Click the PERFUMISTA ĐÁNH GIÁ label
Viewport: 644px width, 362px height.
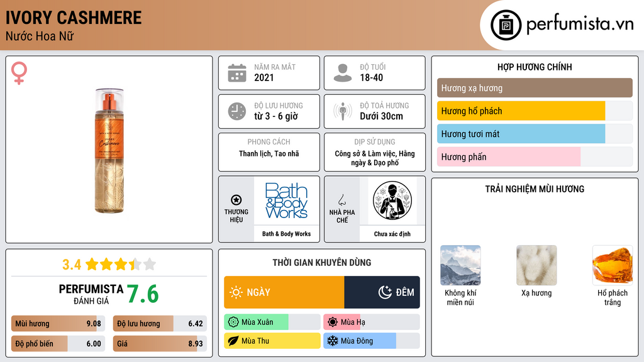(x=91, y=294)
